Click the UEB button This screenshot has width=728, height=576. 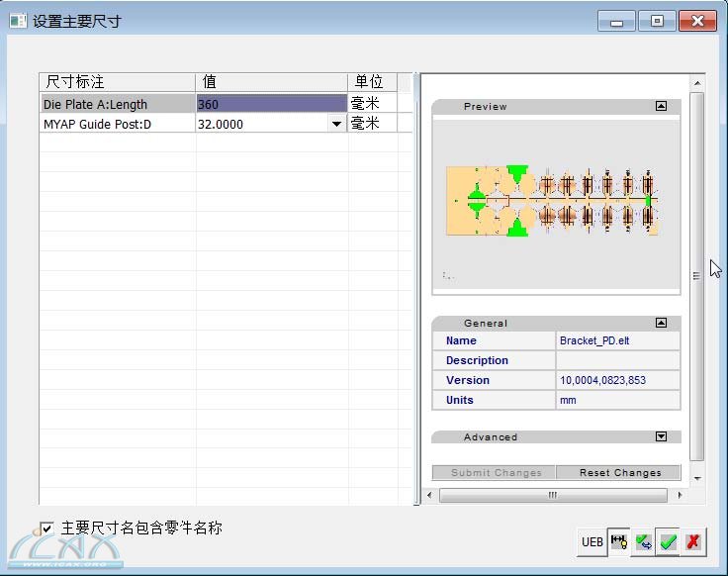(591, 542)
